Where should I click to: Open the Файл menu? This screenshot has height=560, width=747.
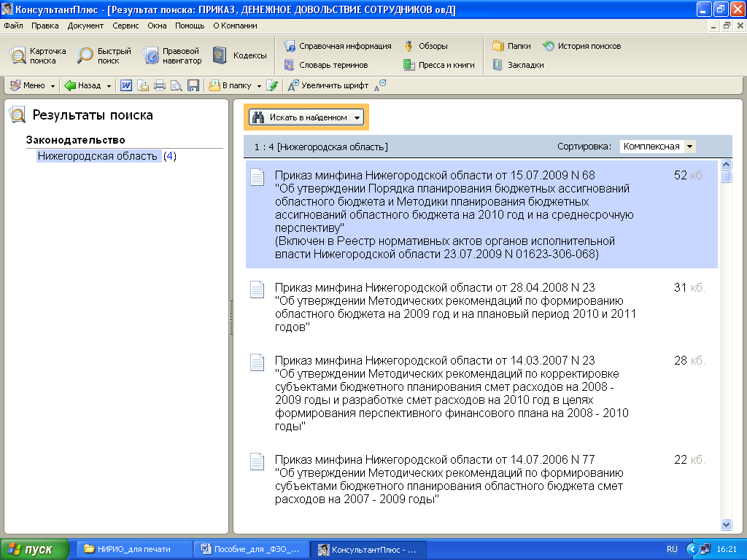coord(13,26)
